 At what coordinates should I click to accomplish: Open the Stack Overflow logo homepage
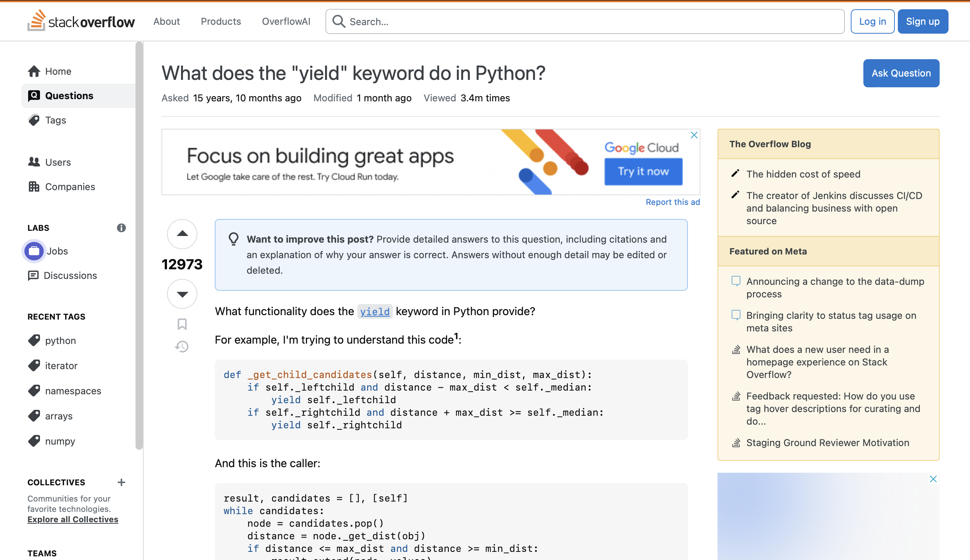pos(81,21)
